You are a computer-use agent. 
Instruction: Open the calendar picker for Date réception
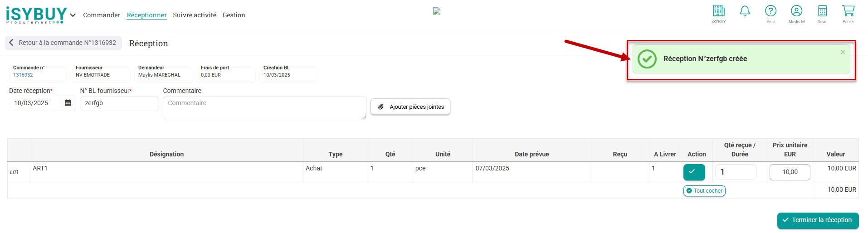coord(68,103)
